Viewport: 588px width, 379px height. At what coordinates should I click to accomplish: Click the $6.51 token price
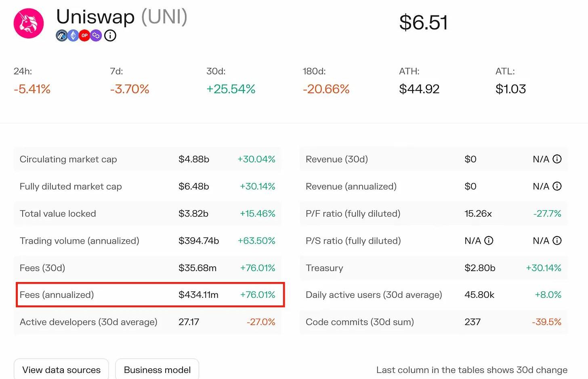423,23
